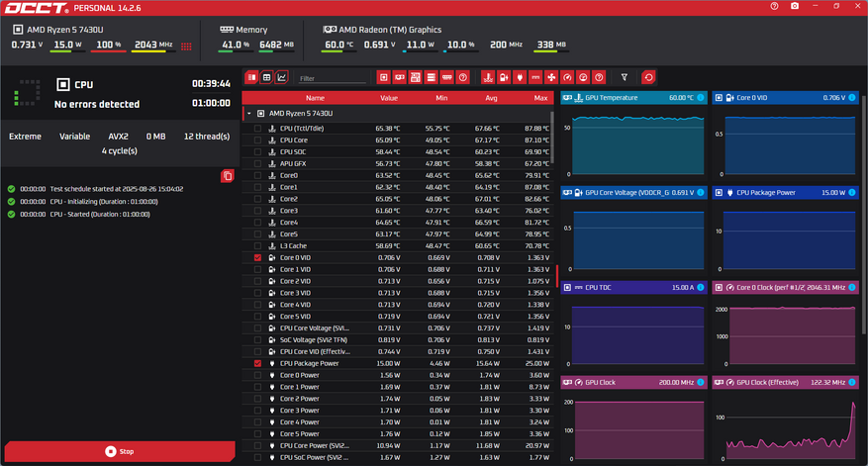The image size is (868, 466).
Task: Click the Core 0 Clock graph header
Action: click(785, 287)
